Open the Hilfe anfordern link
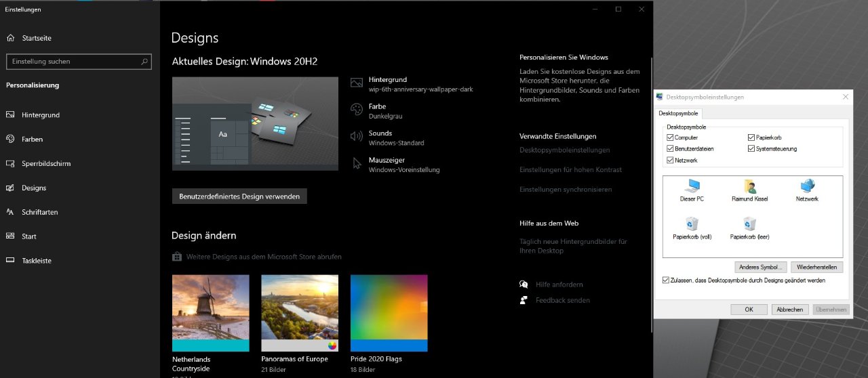Viewport: 868px width, 378px height. point(559,285)
